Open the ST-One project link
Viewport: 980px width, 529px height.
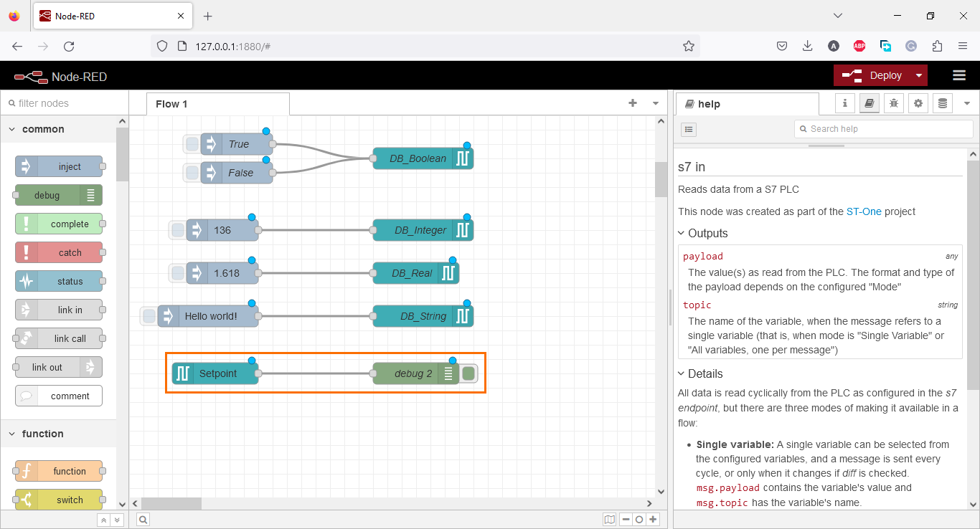864,211
